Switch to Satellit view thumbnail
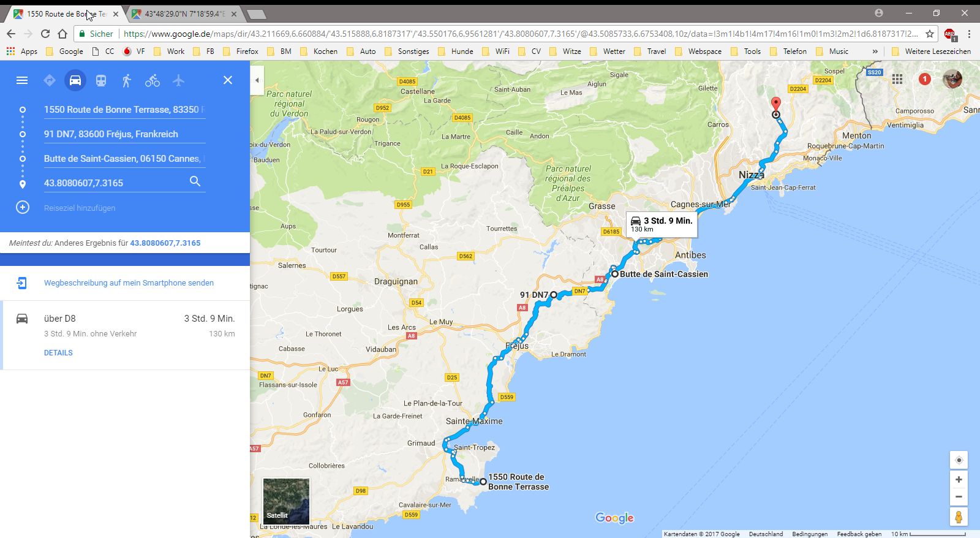The width and height of the screenshot is (980, 538). click(x=286, y=501)
